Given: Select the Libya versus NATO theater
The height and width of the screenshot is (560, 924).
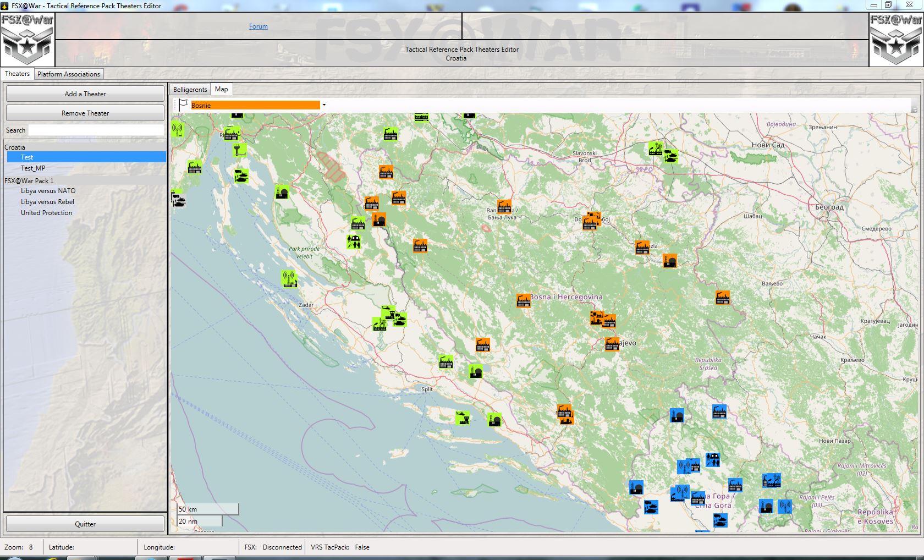Looking at the screenshot, I should pos(48,191).
